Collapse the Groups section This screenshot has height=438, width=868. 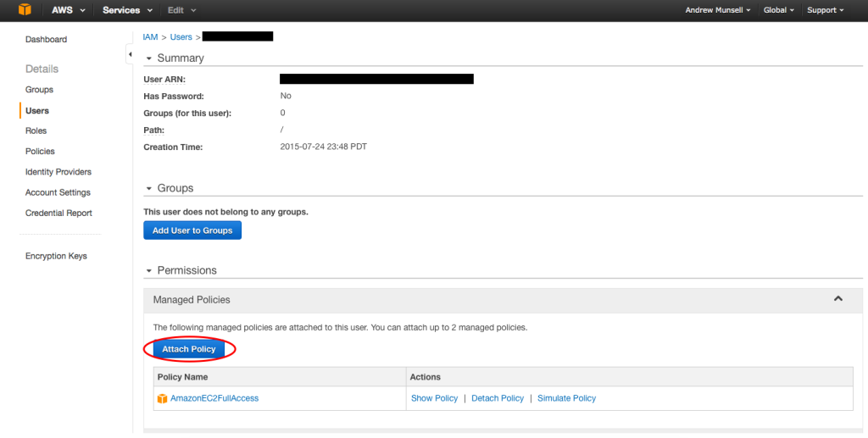(x=149, y=189)
